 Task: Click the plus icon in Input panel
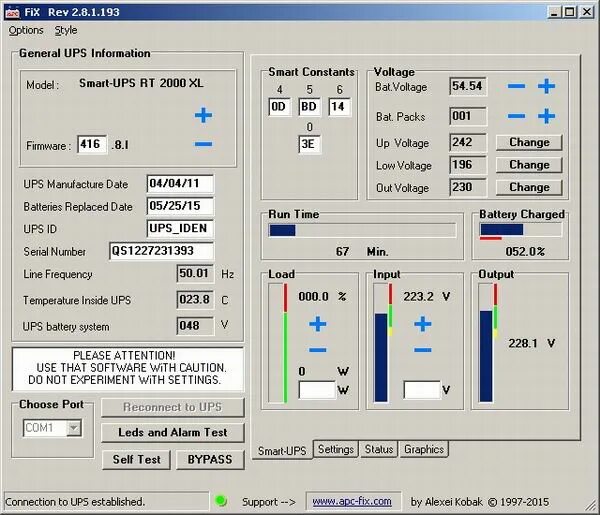pos(422,324)
